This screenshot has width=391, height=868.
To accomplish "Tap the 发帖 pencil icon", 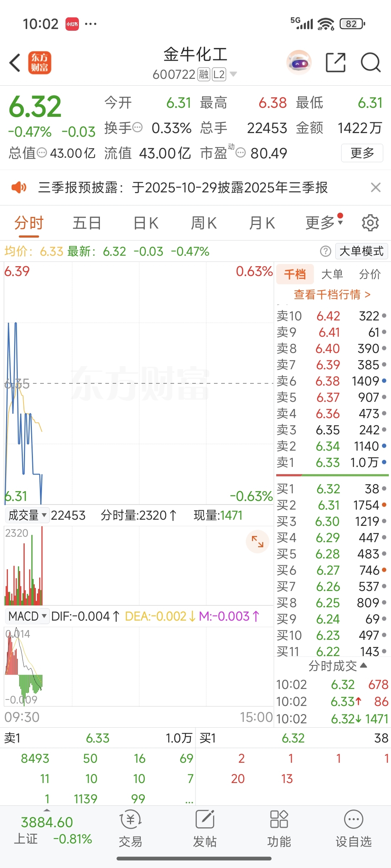I will (205, 820).
